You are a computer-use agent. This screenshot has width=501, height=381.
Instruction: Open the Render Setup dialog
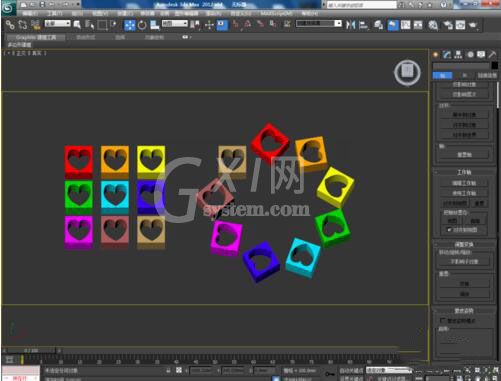click(447, 25)
